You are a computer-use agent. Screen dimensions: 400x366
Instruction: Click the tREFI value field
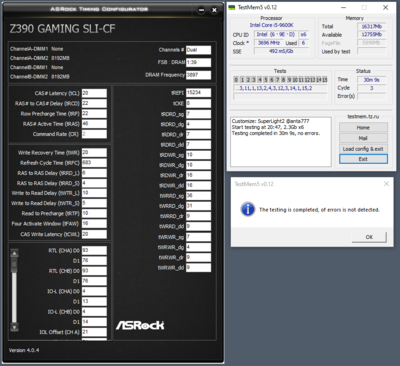coord(198,93)
